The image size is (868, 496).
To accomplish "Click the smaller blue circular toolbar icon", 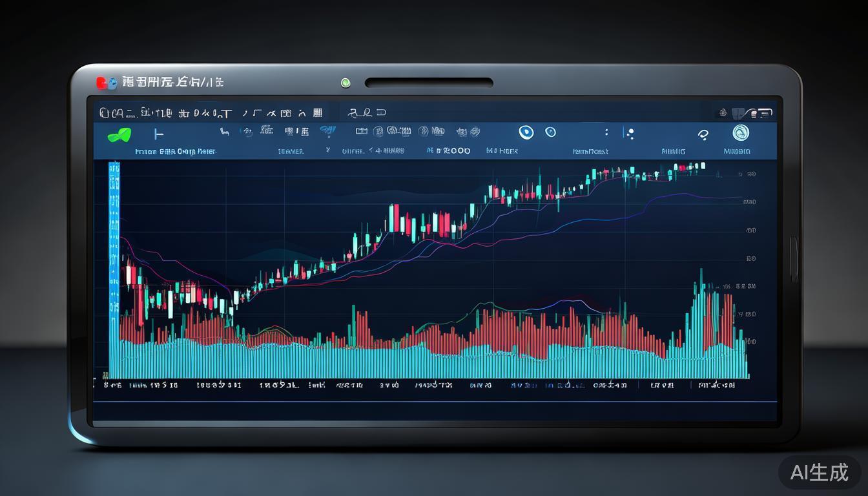I will pos(550,132).
